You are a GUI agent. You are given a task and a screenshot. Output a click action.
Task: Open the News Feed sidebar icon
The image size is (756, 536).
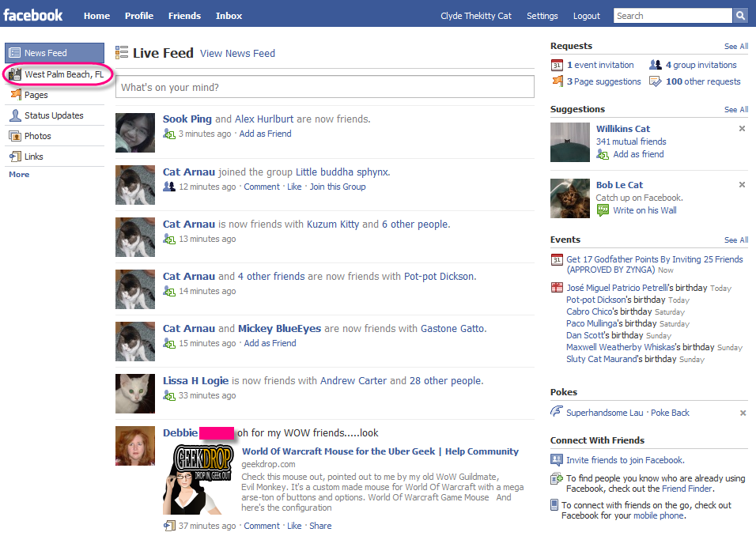coord(15,52)
